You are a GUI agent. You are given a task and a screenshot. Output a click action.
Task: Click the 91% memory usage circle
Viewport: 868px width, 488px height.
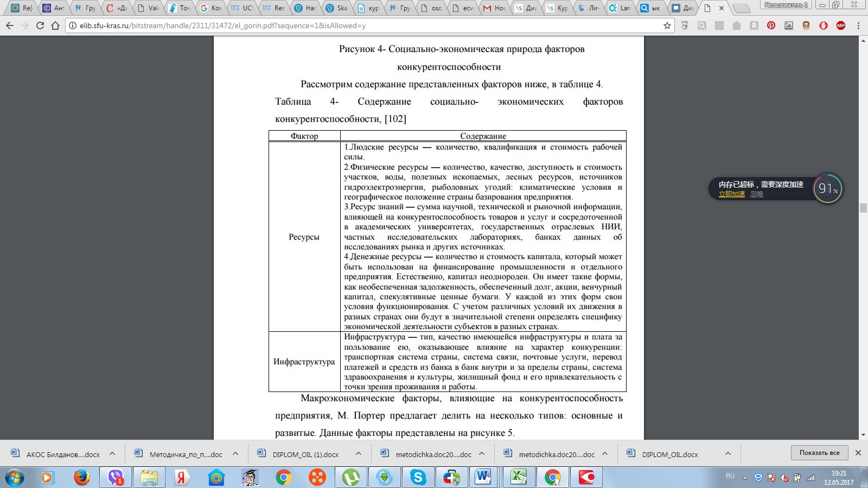[x=828, y=189]
